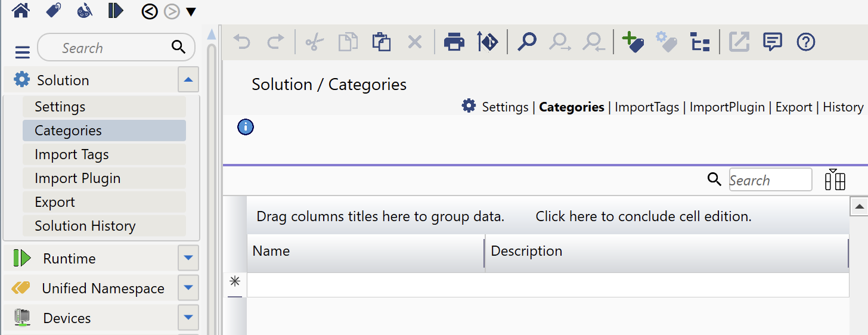
Task: Go to the Export link in breadcrumb
Action: [x=793, y=107]
